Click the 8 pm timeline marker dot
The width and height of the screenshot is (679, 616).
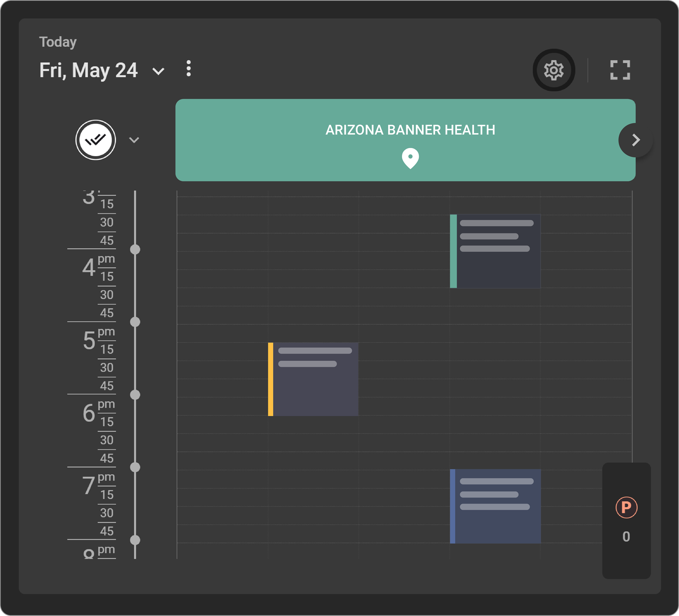tap(135, 540)
